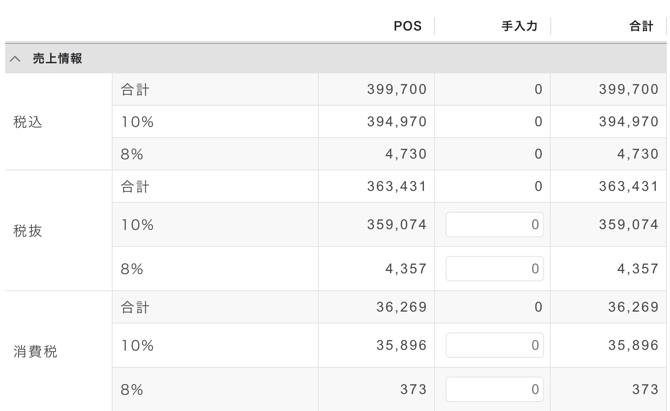Select POS 税抜 10% value 359,074
The height and width of the screenshot is (411, 670).
[x=396, y=225]
